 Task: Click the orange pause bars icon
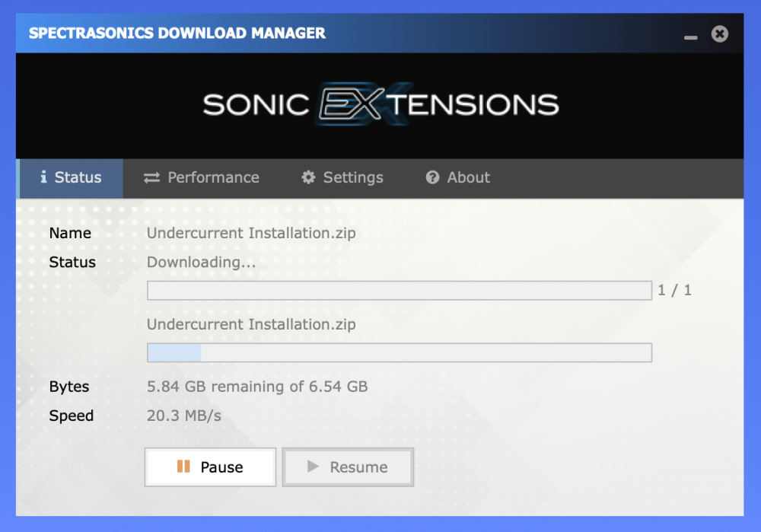(183, 467)
